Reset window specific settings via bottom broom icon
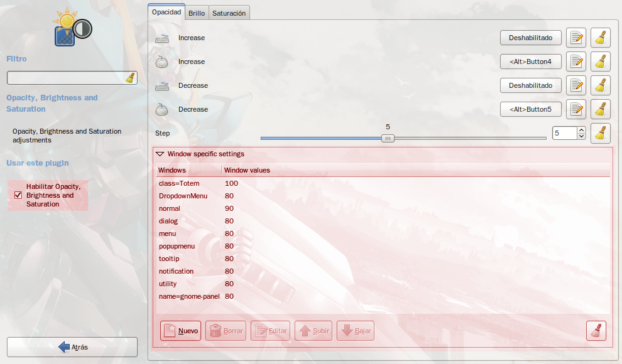This screenshot has height=364, width=622. click(596, 331)
